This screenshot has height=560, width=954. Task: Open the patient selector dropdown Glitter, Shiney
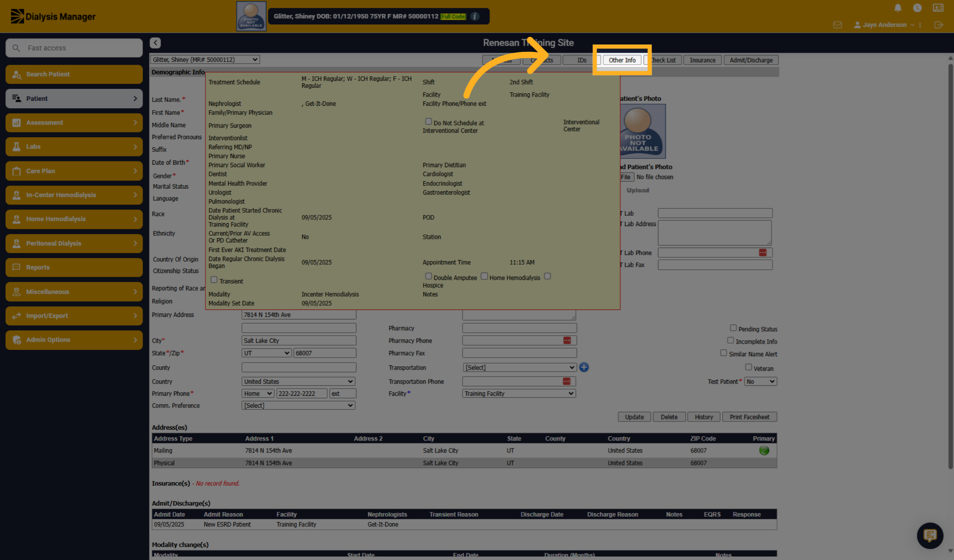(205, 60)
